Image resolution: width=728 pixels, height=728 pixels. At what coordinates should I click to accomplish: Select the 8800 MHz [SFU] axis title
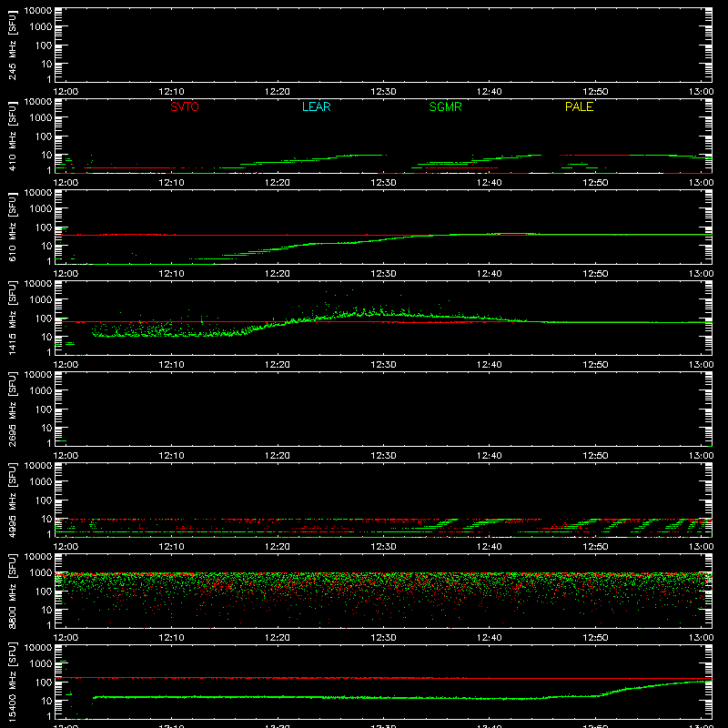(x=13, y=591)
